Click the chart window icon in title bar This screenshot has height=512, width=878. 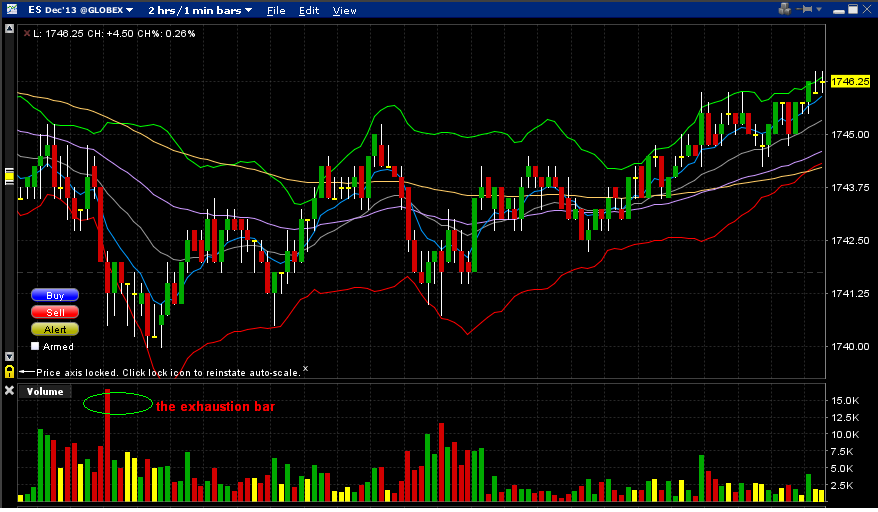point(12,9)
